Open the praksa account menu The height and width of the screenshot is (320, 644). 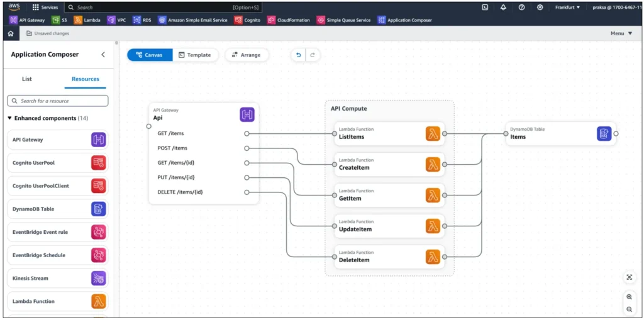[617, 8]
